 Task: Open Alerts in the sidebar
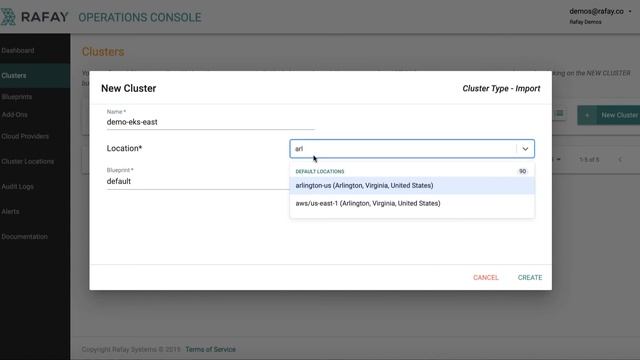(10, 211)
